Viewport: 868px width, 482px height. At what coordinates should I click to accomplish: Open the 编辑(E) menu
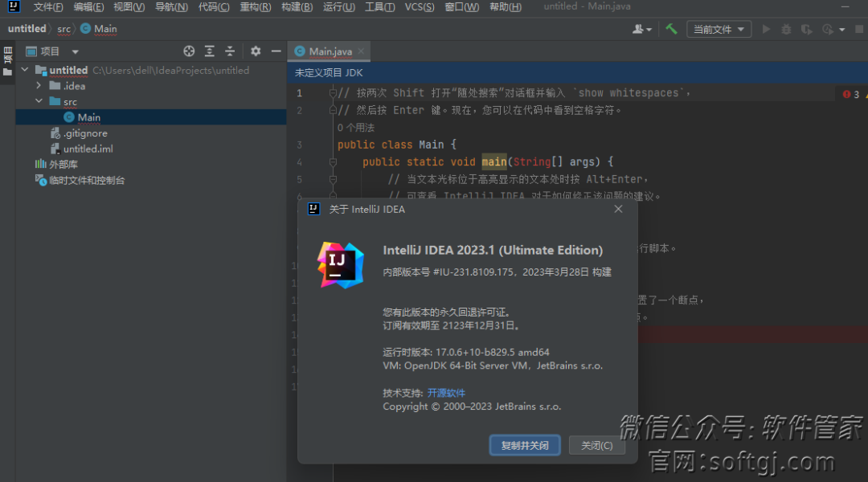click(x=88, y=7)
